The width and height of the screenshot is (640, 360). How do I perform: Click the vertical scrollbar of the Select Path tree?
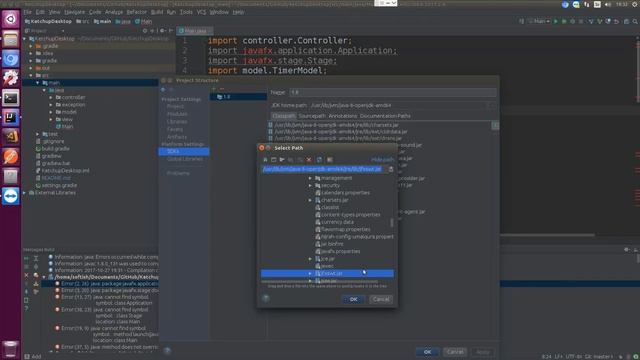click(x=392, y=223)
